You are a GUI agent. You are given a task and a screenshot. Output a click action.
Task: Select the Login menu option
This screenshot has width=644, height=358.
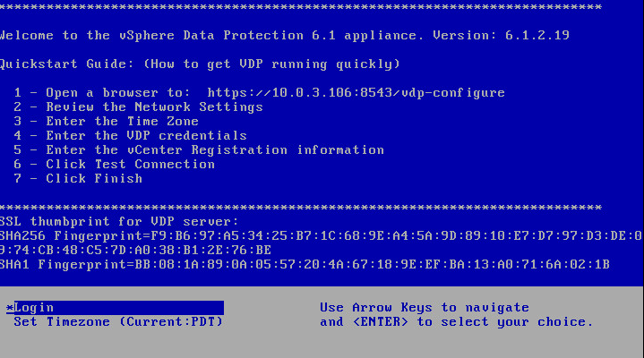(x=34, y=308)
